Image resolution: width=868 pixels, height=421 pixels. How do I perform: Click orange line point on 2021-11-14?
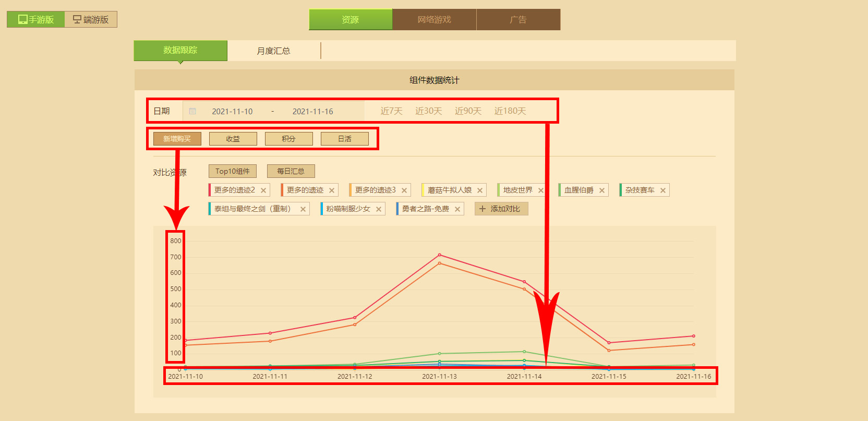click(524, 289)
